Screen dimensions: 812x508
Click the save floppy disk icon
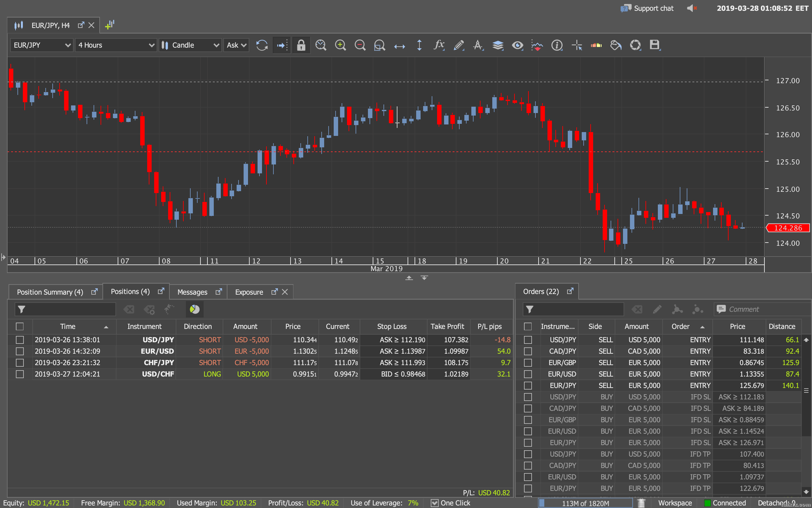(655, 45)
